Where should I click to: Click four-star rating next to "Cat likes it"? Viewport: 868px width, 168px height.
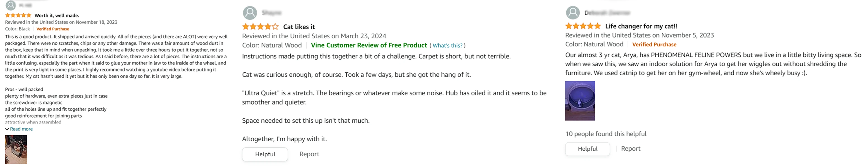260,26
